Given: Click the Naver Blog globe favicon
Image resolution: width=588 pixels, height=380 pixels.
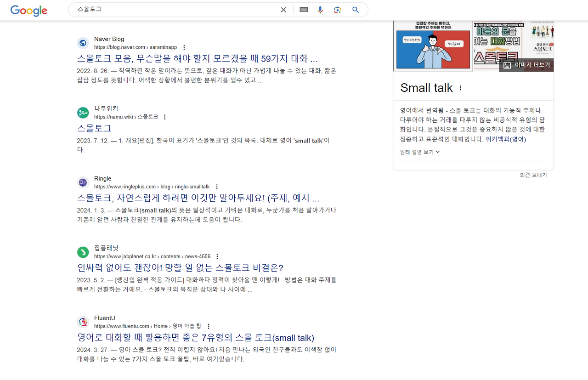Looking at the screenshot, I should tap(83, 43).
